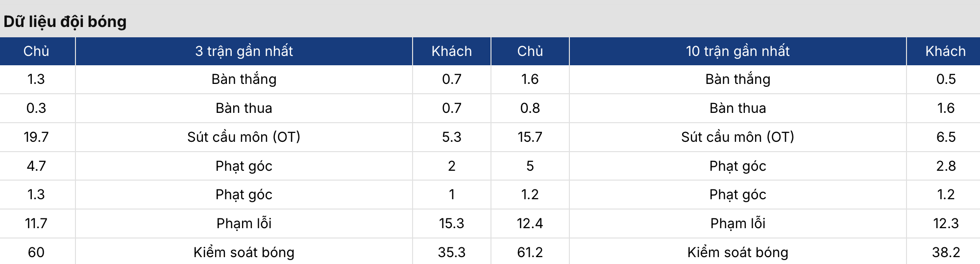Click 'Bàn thua' in 10-match table
The width and height of the screenshot is (980, 264).
coord(738,108)
